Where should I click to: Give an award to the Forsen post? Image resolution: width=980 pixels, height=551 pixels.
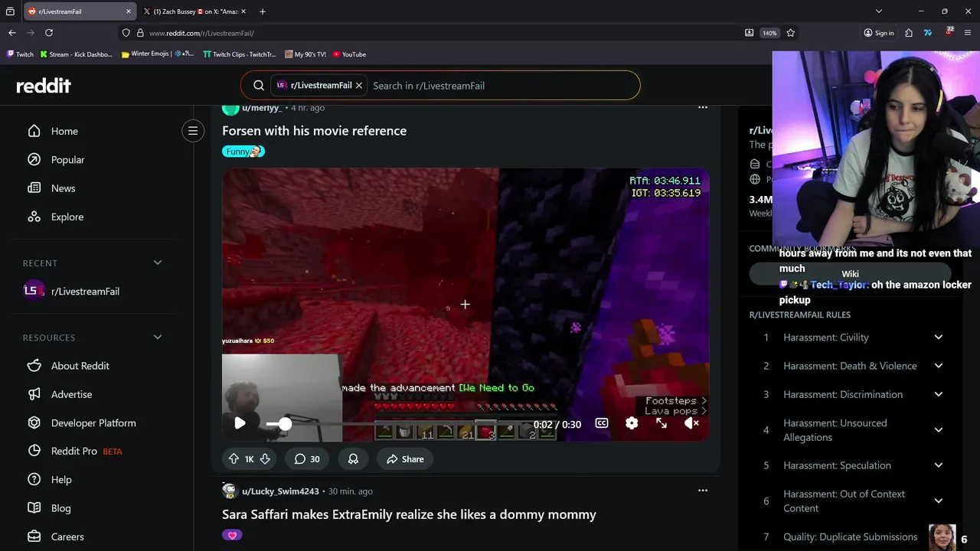[353, 459]
